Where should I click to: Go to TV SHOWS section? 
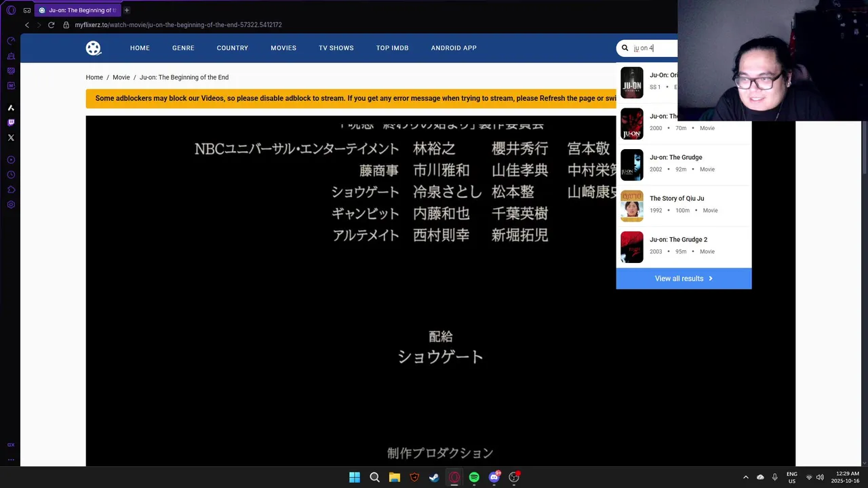click(336, 48)
